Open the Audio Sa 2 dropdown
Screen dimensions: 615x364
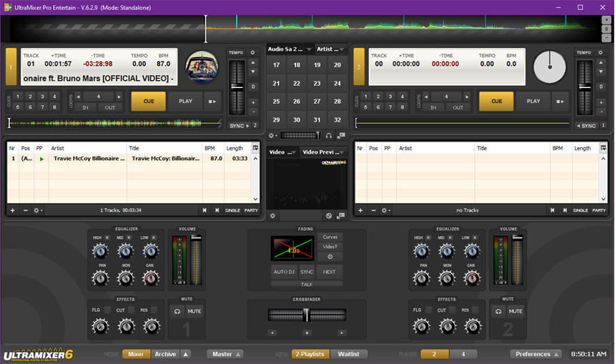290,49
